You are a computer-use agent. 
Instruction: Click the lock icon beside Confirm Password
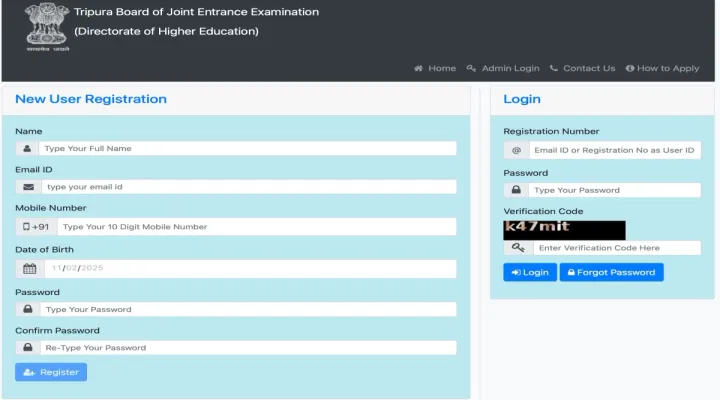pos(28,348)
